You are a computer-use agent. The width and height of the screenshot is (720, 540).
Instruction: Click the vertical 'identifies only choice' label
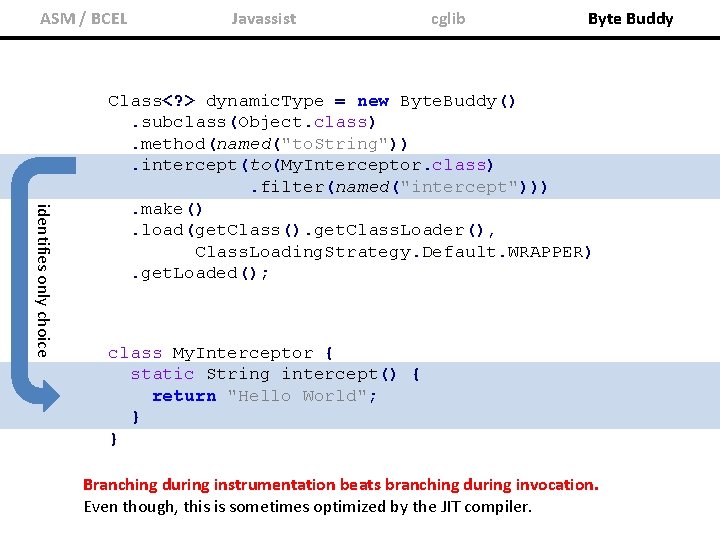pyautogui.click(x=43, y=281)
